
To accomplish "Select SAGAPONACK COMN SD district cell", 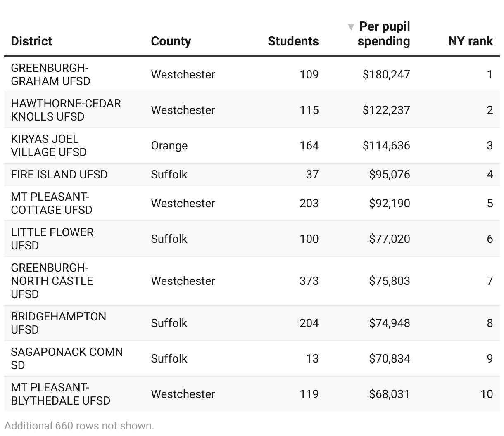I will click(x=67, y=358).
